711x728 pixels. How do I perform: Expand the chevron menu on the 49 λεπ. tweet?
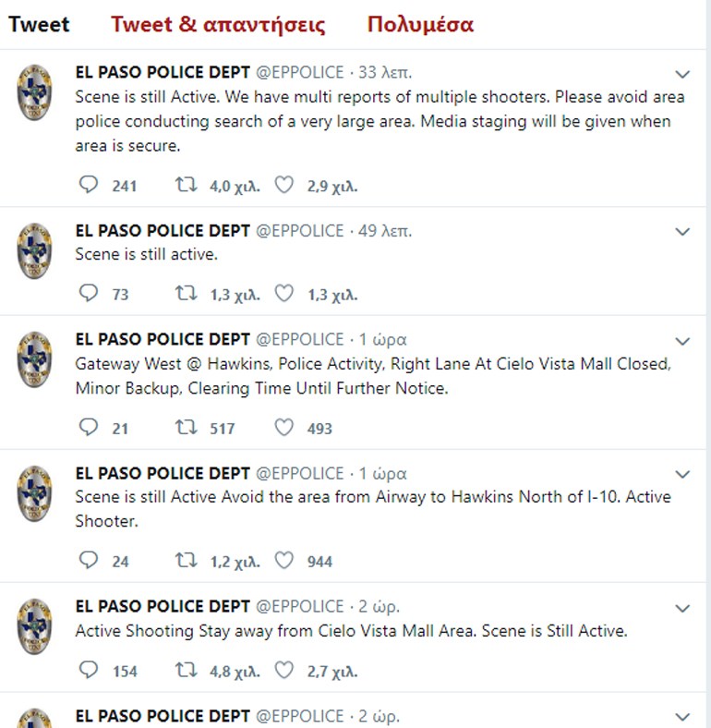(x=682, y=232)
